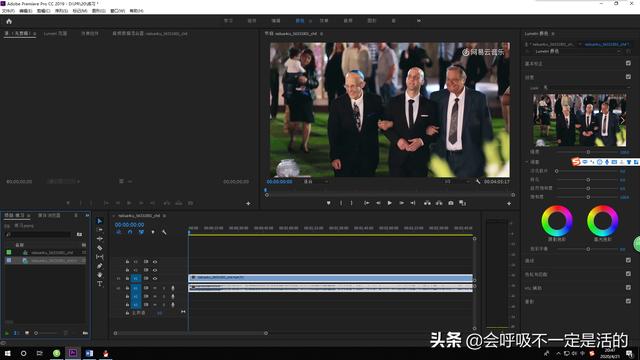
Task: Add a marker in Program Monitor
Action: coord(329,203)
